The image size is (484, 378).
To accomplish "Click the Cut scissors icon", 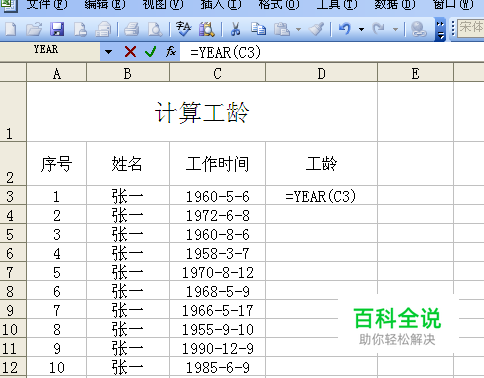I will click(x=235, y=29).
